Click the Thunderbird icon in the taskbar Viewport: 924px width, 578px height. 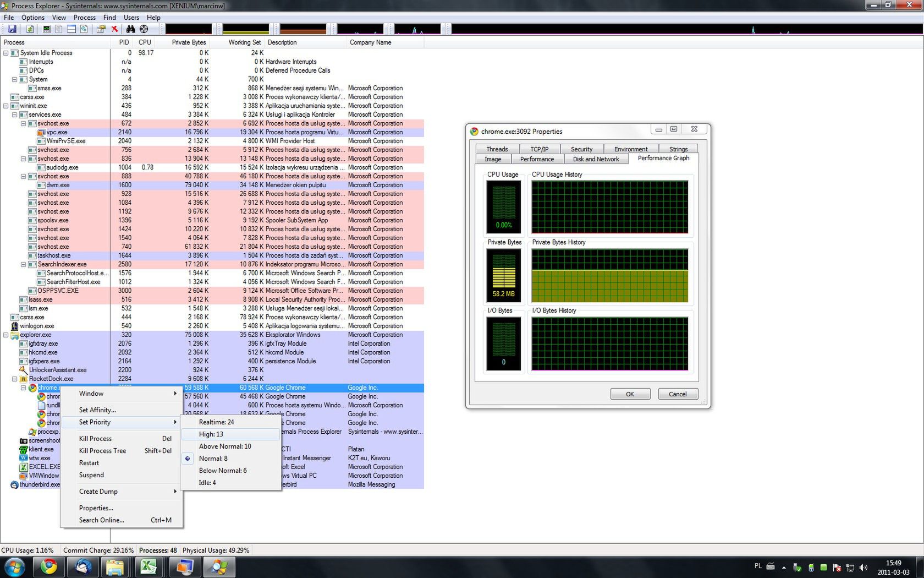click(x=83, y=566)
